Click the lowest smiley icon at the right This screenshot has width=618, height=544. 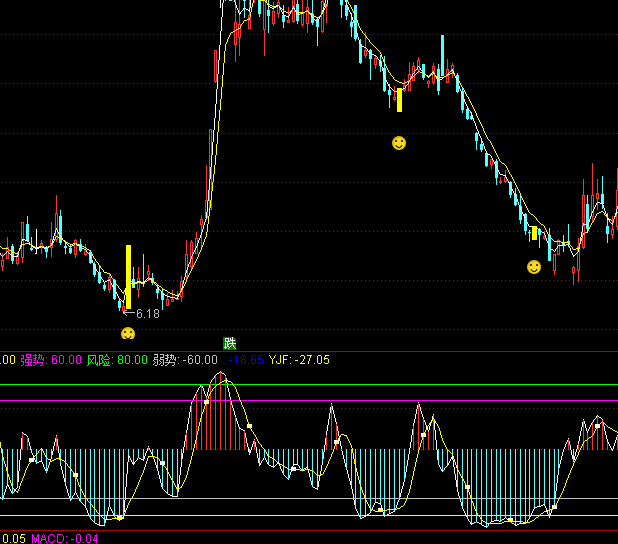click(x=534, y=267)
